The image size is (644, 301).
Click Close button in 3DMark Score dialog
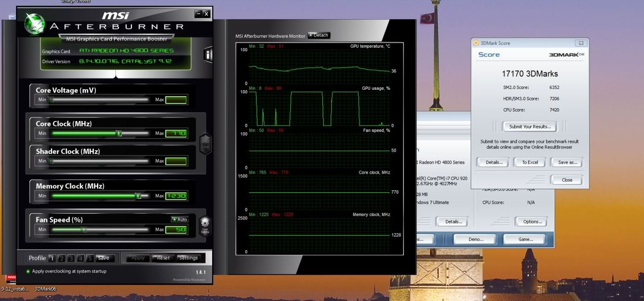point(567,180)
